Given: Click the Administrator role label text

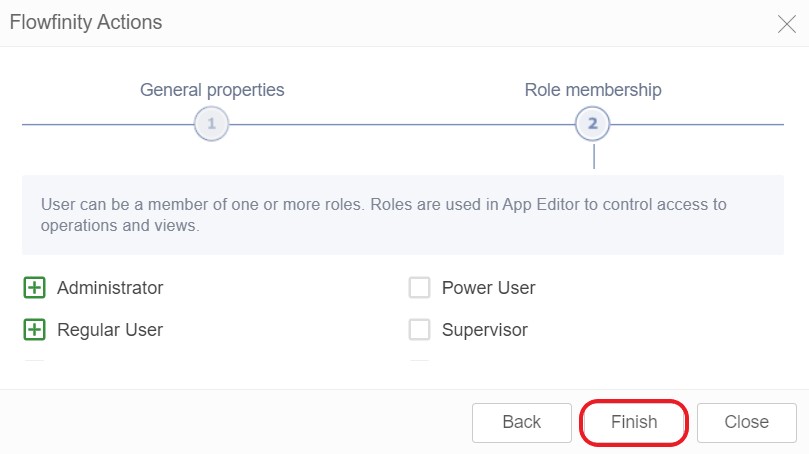Looking at the screenshot, I should click(x=110, y=288).
